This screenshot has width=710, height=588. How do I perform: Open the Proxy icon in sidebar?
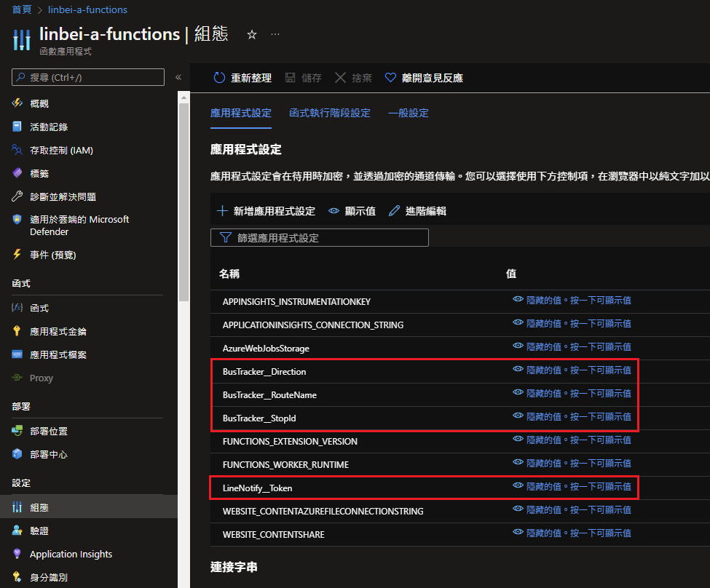click(x=17, y=378)
